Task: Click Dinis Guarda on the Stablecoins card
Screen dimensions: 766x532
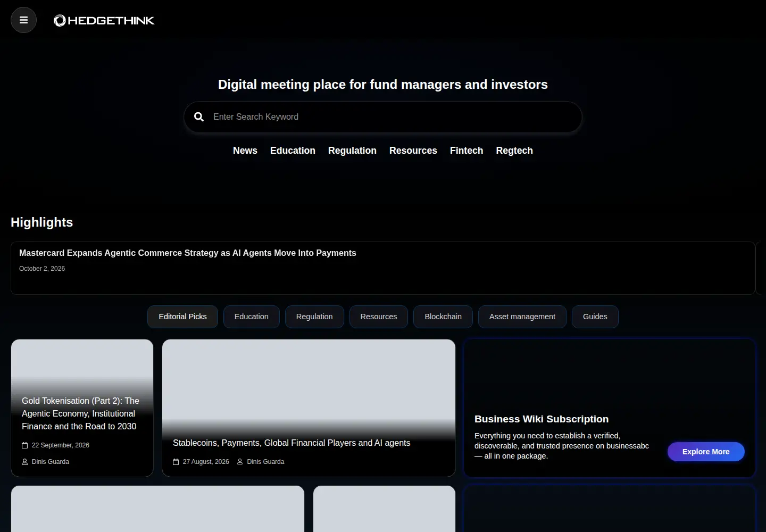Action: (x=265, y=462)
